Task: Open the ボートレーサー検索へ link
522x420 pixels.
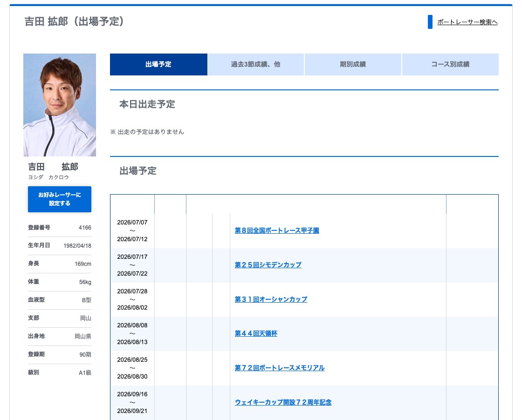Action: point(467,22)
